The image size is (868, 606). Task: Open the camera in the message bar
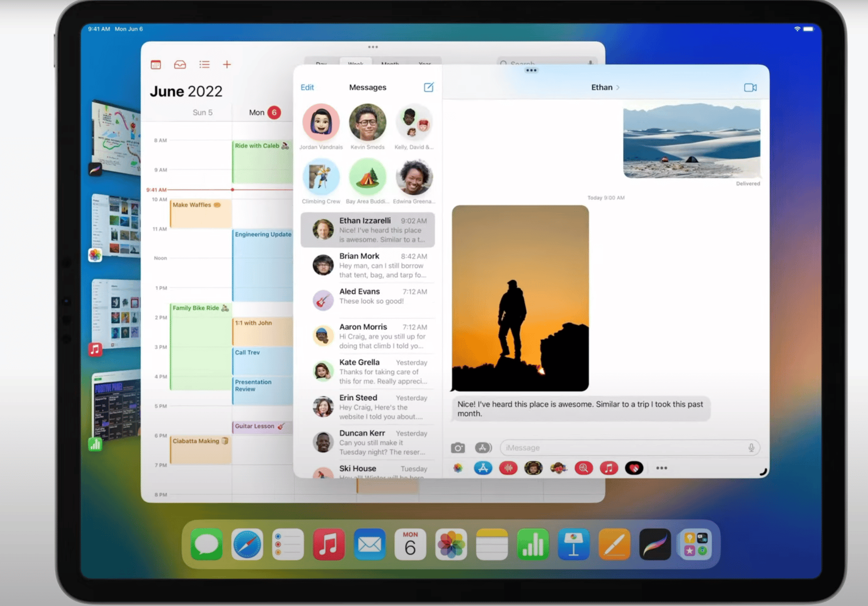pos(458,448)
